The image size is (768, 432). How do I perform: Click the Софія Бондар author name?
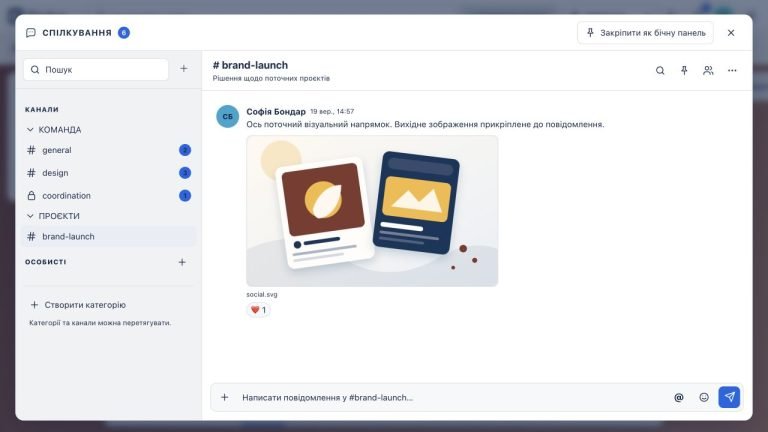tap(276, 112)
